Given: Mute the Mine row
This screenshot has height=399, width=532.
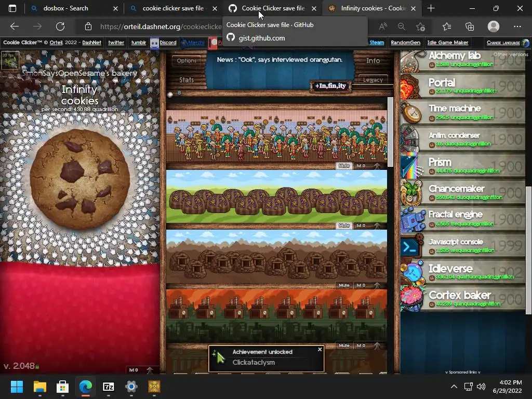Looking at the screenshot, I should click(x=344, y=285).
